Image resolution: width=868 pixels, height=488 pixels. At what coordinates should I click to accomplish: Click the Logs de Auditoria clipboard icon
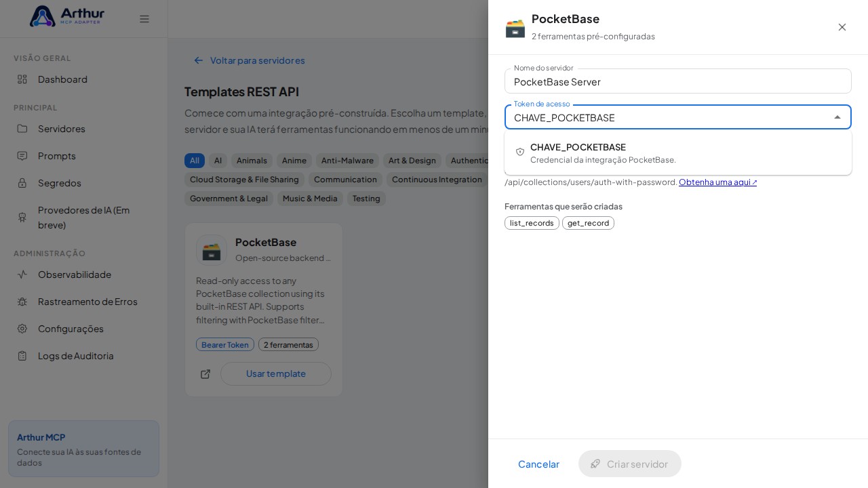tap(22, 356)
